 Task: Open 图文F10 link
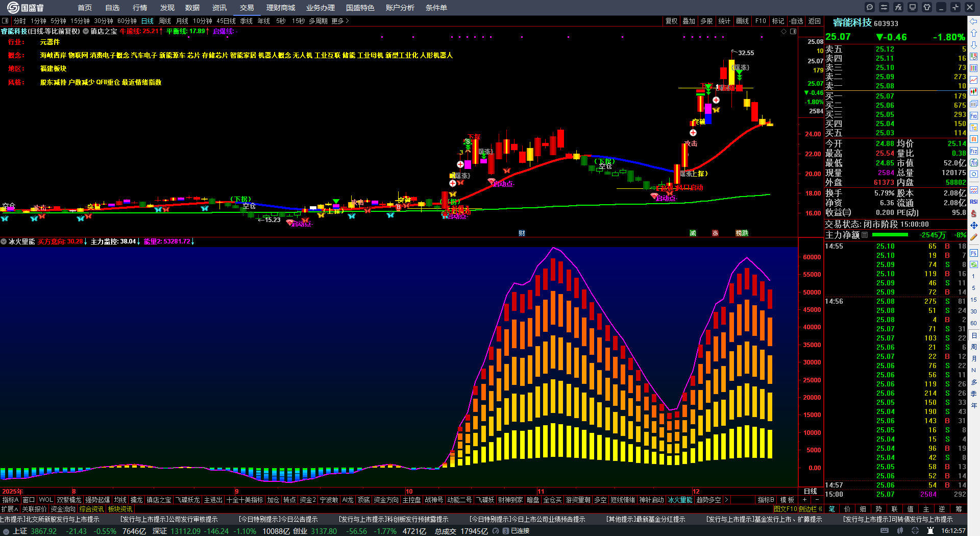(785, 509)
